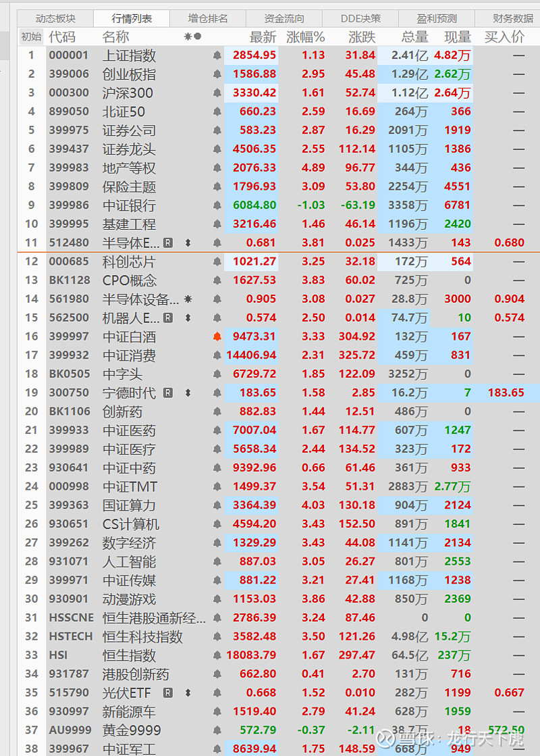Click the active orange alarm bell on 中证白酒

216,336
